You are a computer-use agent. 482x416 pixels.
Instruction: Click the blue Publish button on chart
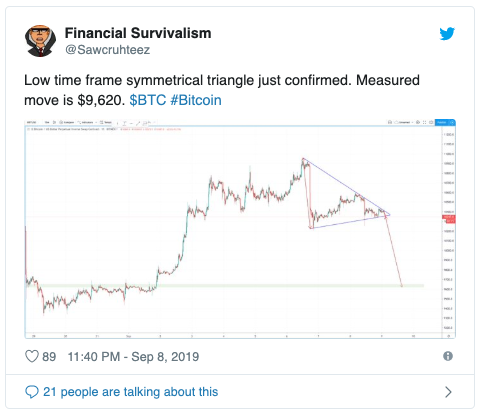(442, 122)
